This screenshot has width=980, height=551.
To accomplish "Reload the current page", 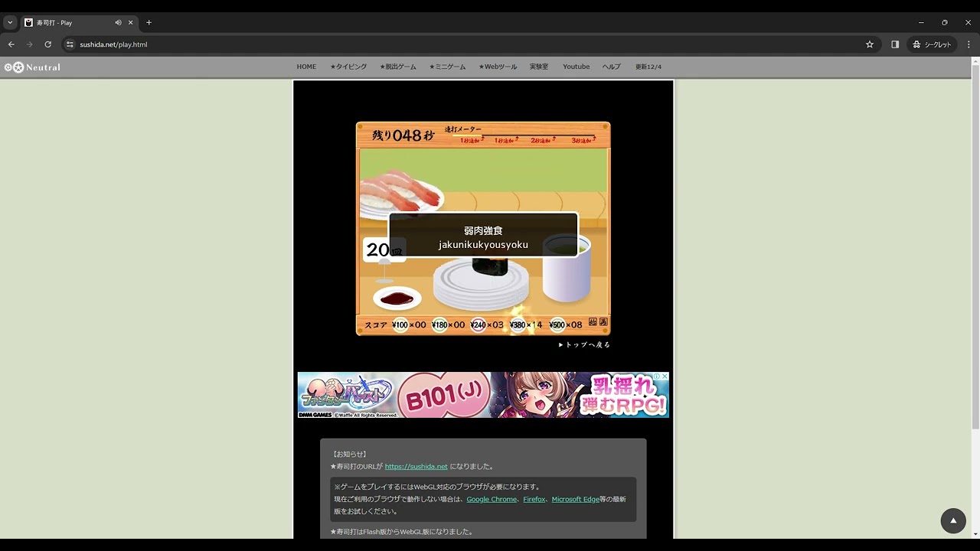I will (x=47, y=44).
